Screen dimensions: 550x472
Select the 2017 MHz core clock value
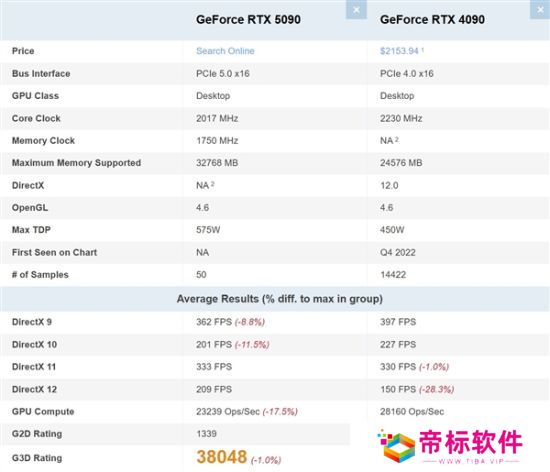(x=217, y=118)
